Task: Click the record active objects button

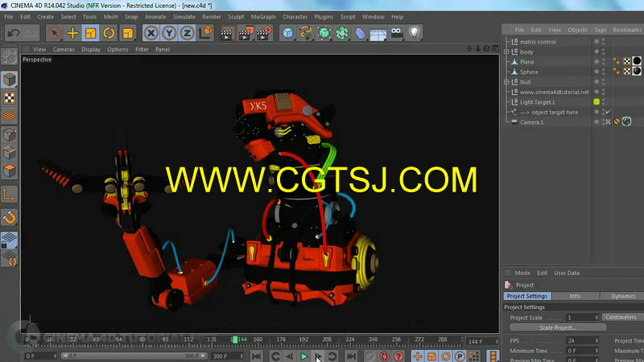Action: 384,356
